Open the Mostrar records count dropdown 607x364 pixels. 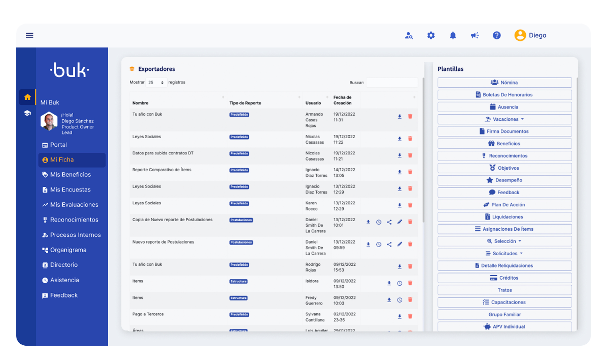pos(156,83)
